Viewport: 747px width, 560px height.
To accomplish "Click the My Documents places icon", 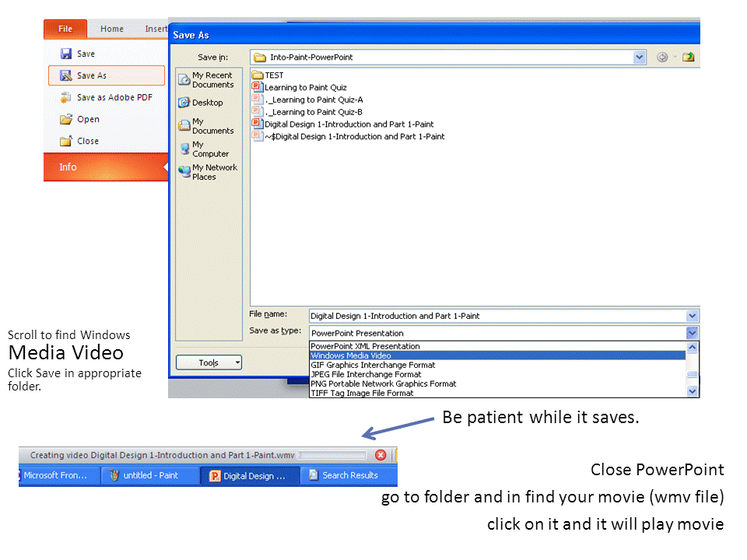I will (x=184, y=126).
